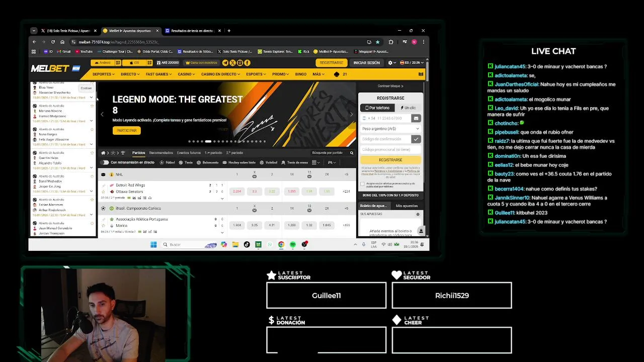Toggle Con retransmisión en directo switch
The height and width of the screenshot is (362, 644).
coord(105,162)
